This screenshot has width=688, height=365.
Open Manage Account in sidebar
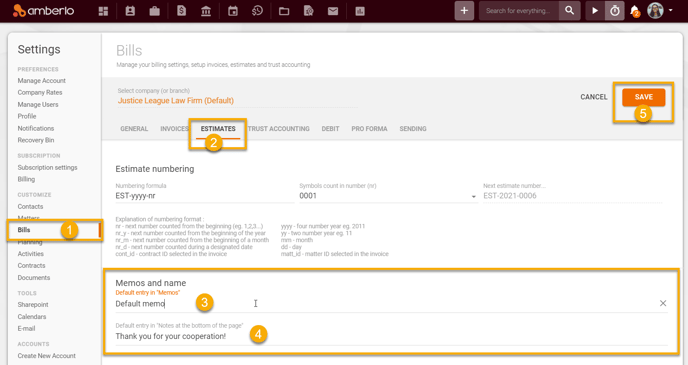[x=42, y=81]
